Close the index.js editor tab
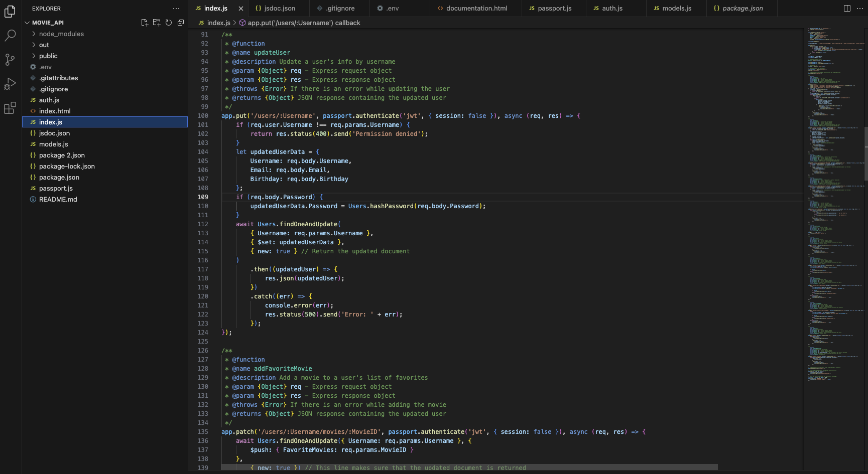This screenshot has height=474, width=868. [x=241, y=9]
